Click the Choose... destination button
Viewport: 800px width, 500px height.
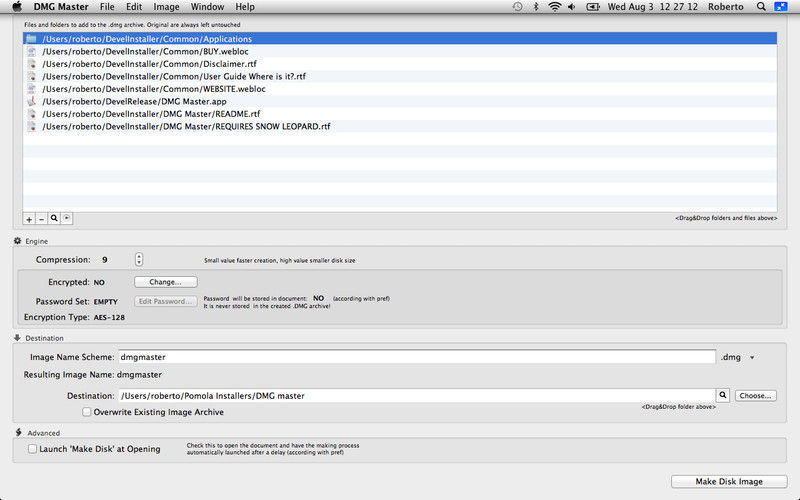click(756, 395)
